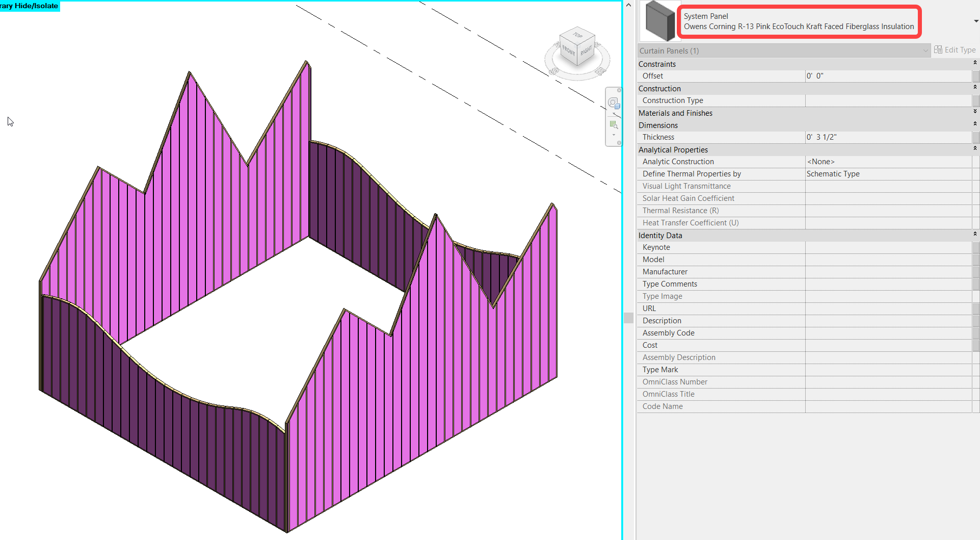The width and height of the screenshot is (980, 540).
Task: Click the FRONT face of the ViewCube
Action: (x=568, y=52)
